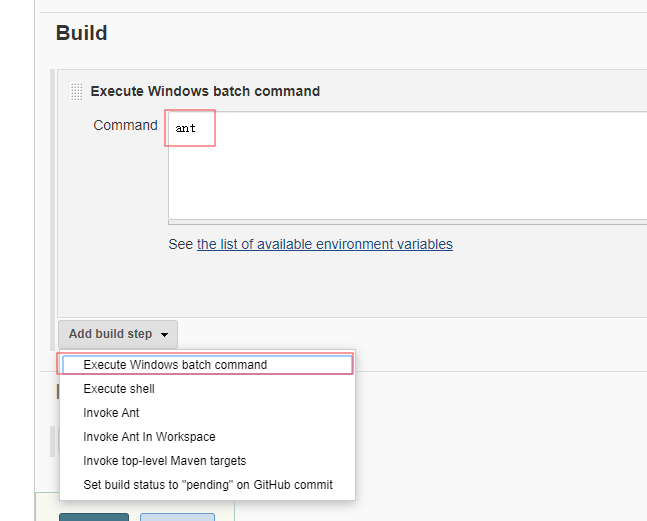Select Set build status to pending option
Viewport: 647px width, 521px height.
pyautogui.click(x=208, y=484)
